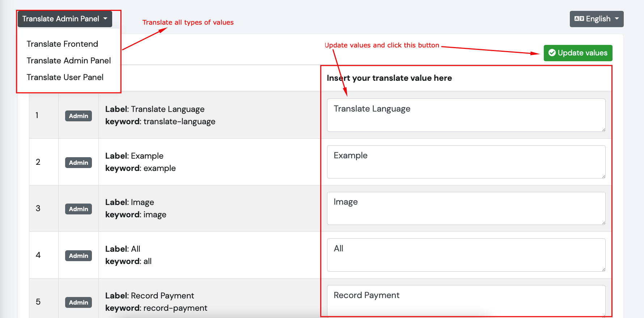Image resolution: width=644 pixels, height=318 pixels.
Task: Edit the Record Payment translation field
Action: 466,301
